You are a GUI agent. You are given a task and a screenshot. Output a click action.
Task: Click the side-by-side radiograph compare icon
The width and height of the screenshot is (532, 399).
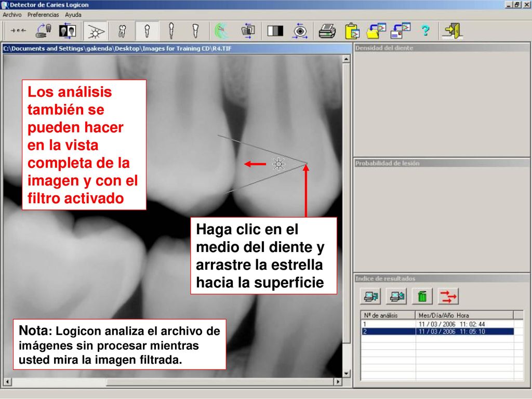[68, 31]
